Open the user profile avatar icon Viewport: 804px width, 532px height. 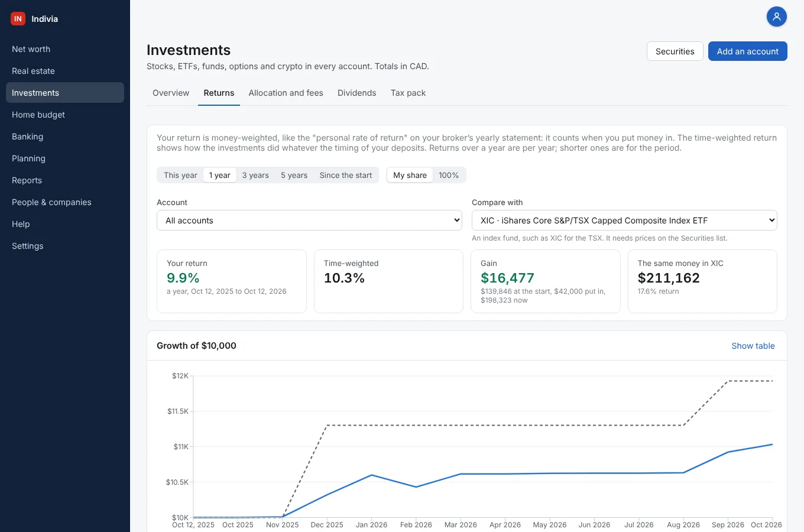pyautogui.click(x=777, y=17)
